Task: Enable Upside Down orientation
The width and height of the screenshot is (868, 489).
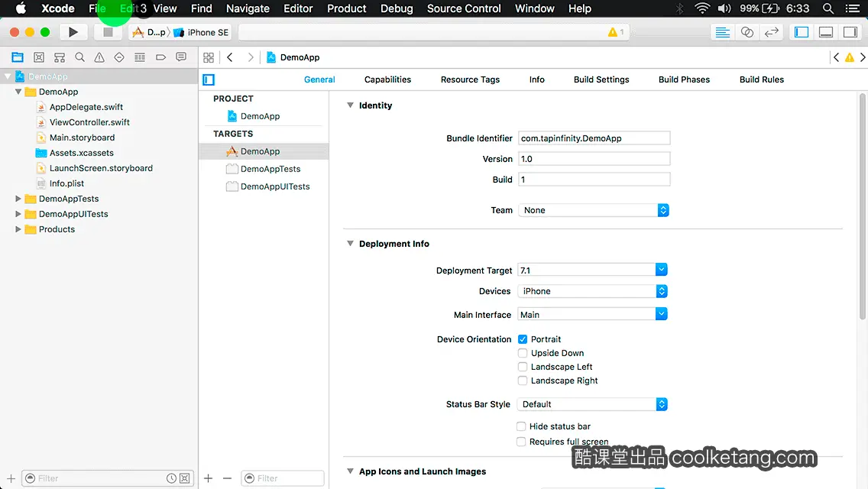Action: 523,353
